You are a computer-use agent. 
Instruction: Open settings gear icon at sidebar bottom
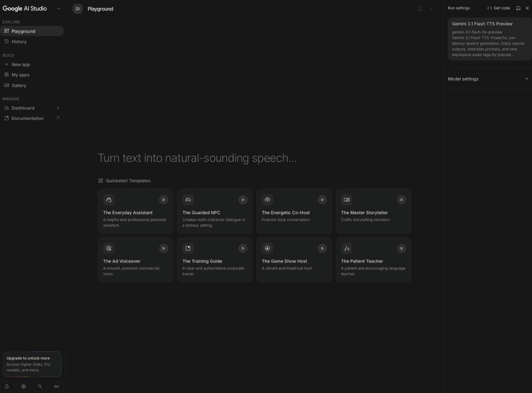pyautogui.click(x=23, y=386)
